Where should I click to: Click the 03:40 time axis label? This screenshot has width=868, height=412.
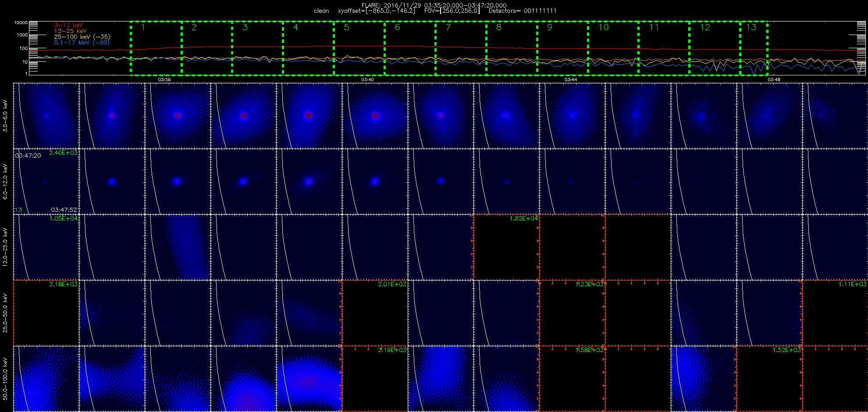point(367,80)
